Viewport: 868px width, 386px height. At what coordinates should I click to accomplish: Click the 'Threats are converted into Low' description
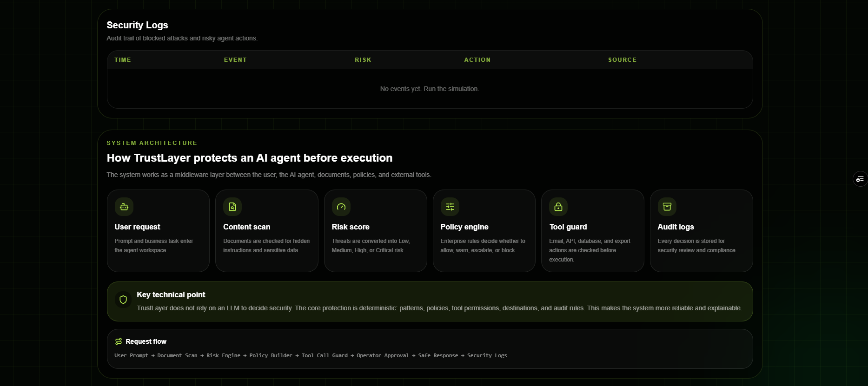point(371,246)
